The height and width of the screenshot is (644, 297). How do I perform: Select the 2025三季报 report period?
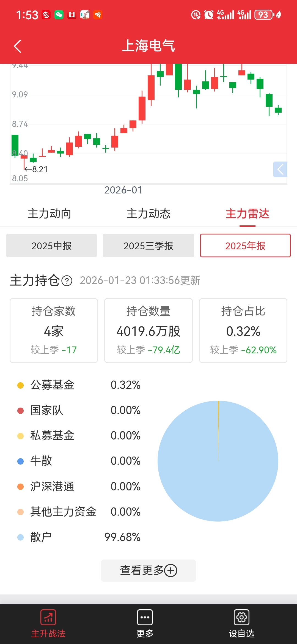click(148, 245)
